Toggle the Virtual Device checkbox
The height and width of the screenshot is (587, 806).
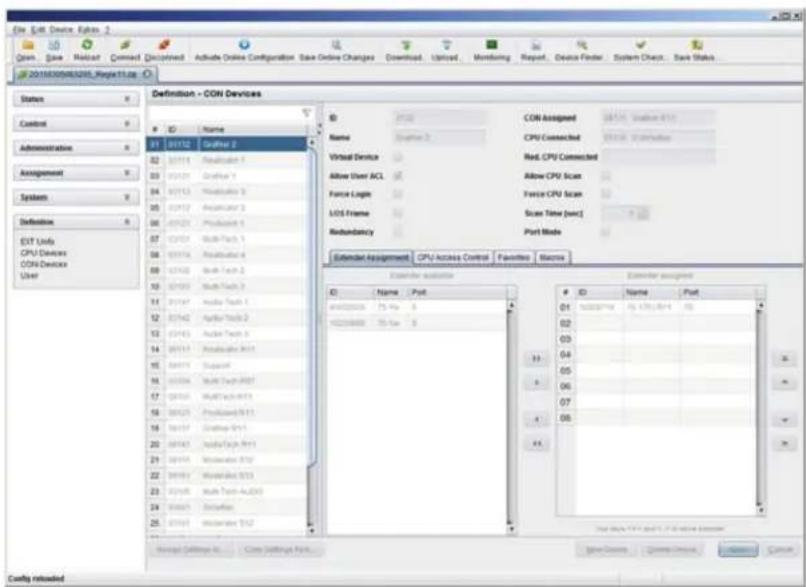point(397,157)
